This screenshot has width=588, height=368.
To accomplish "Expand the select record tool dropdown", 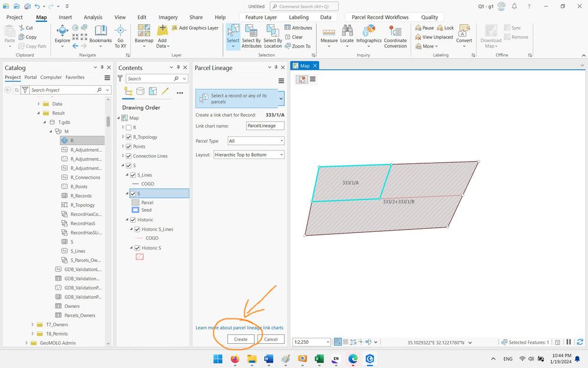I will [x=281, y=98].
